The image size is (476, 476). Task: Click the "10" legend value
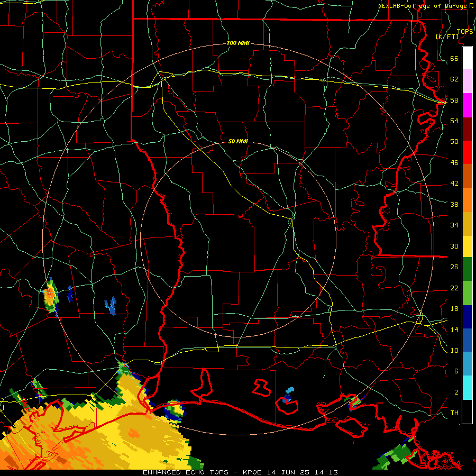point(454,351)
